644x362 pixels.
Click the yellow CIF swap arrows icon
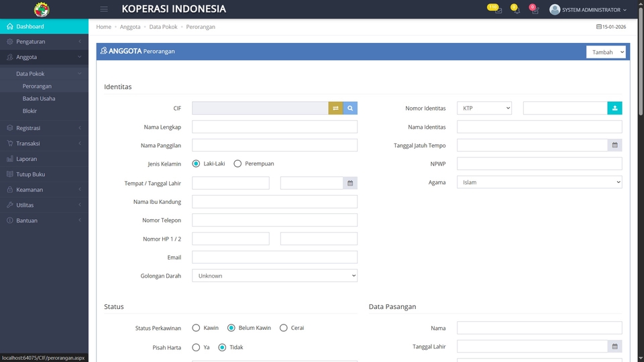click(x=335, y=108)
